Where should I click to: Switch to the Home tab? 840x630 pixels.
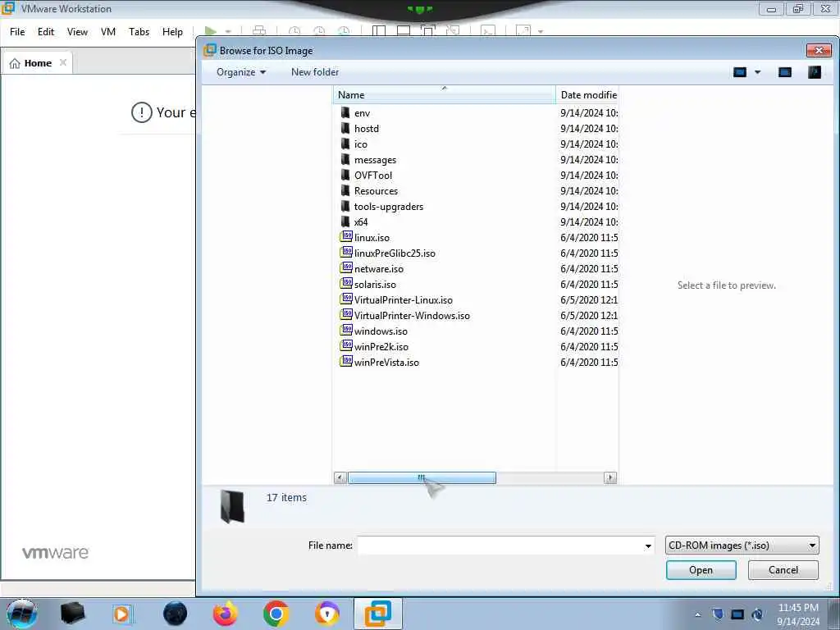point(38,63)
